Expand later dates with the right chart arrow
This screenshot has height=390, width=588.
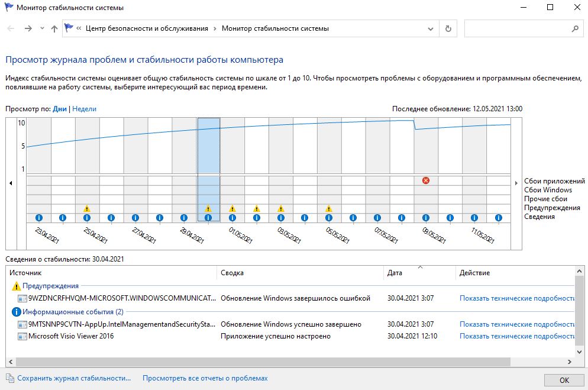coord(516,183)
